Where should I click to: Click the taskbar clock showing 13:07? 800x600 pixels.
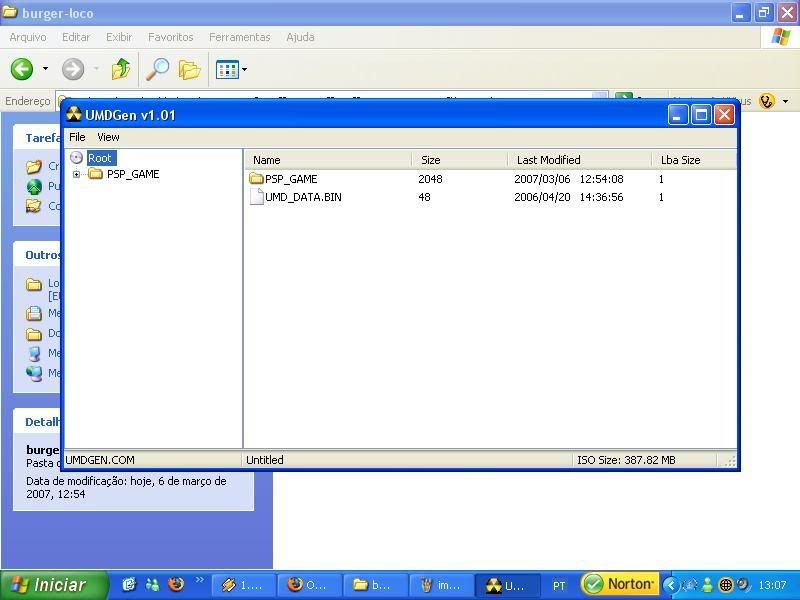[x=772, y=585]
